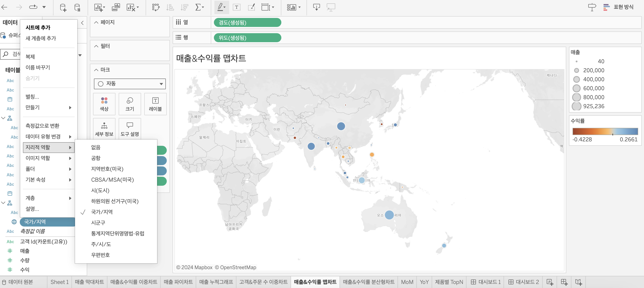Switch to 매출 파이차트 sheet tab

click(178, 282)
